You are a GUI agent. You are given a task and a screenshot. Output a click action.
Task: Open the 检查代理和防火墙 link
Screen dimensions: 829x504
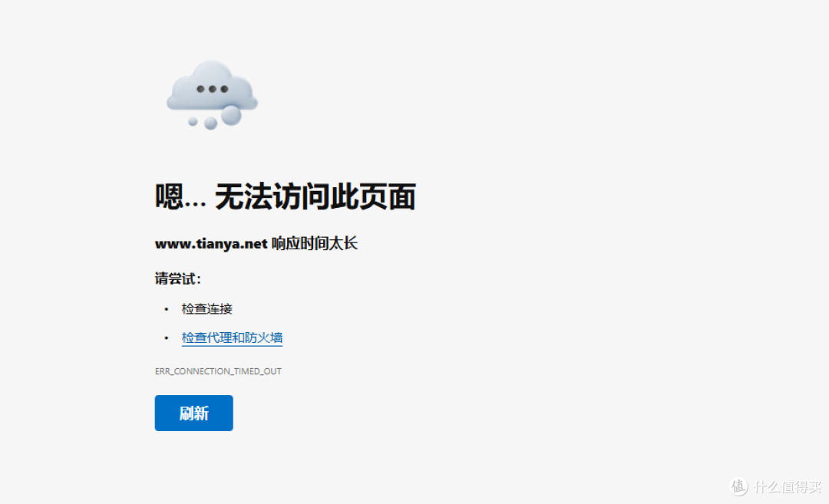click(x=232, y=338)
